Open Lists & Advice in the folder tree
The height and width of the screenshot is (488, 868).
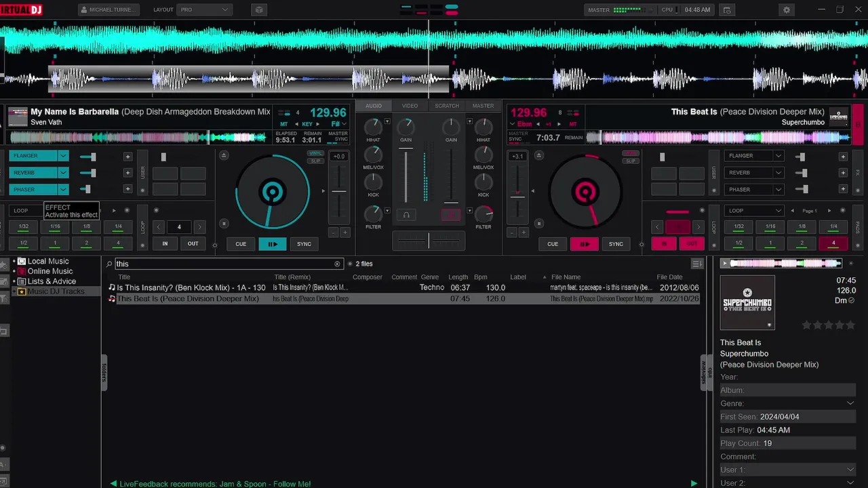pos(52,281)
